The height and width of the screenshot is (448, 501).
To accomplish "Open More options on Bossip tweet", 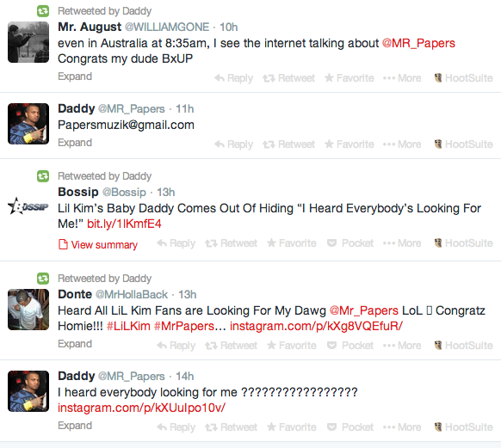I will [x=402, y=243].
